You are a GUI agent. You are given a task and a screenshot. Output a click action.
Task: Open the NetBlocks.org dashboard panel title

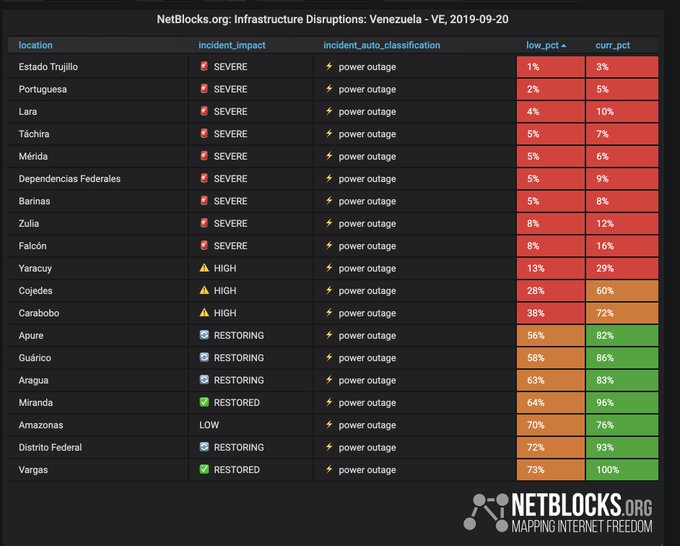tap(333, 19)
